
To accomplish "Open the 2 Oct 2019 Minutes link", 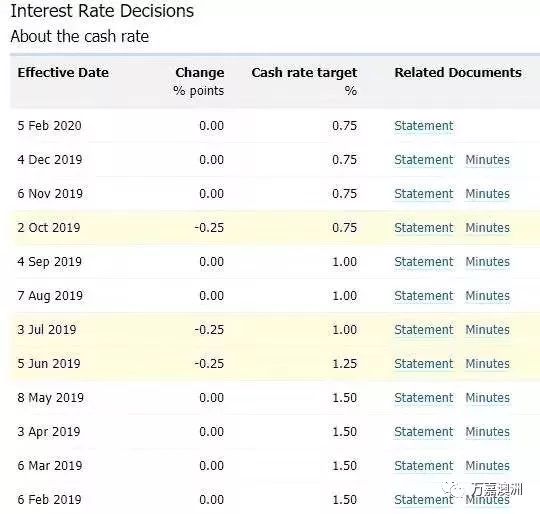I will [487, 228].
